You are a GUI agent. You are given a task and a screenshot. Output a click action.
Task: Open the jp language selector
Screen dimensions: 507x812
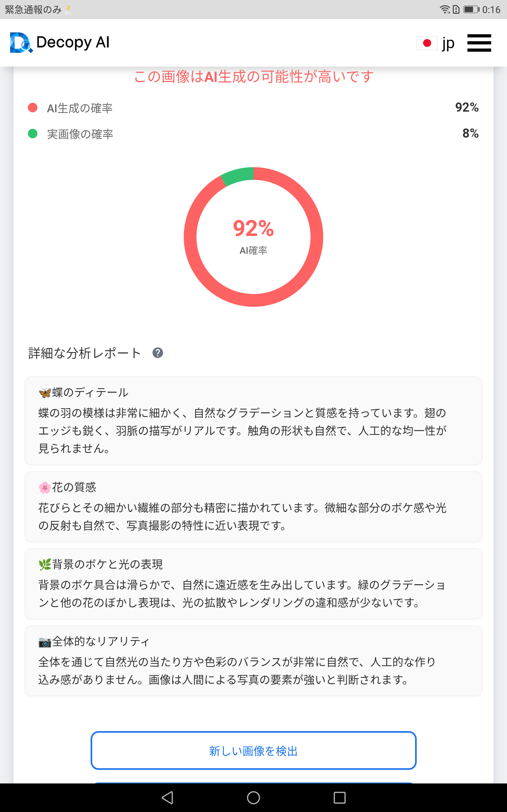448,43
